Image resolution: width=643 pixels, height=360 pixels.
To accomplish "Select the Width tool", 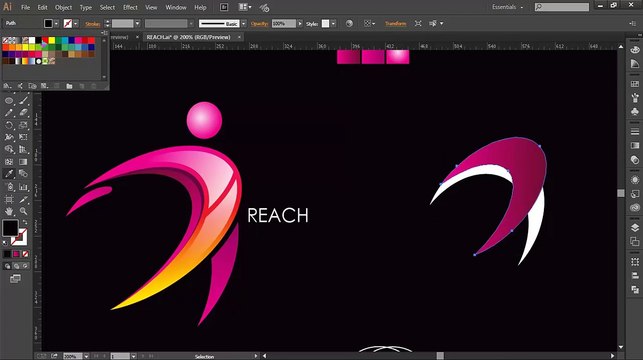I will point(9,137).
